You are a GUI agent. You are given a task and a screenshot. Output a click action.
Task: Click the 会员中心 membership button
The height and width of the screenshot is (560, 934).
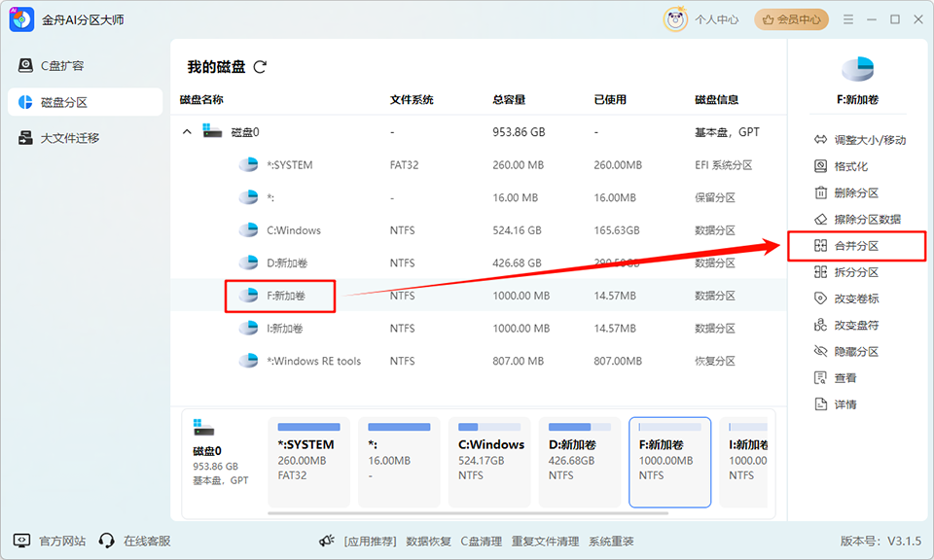pyautogui.click(x=791, y=18)
